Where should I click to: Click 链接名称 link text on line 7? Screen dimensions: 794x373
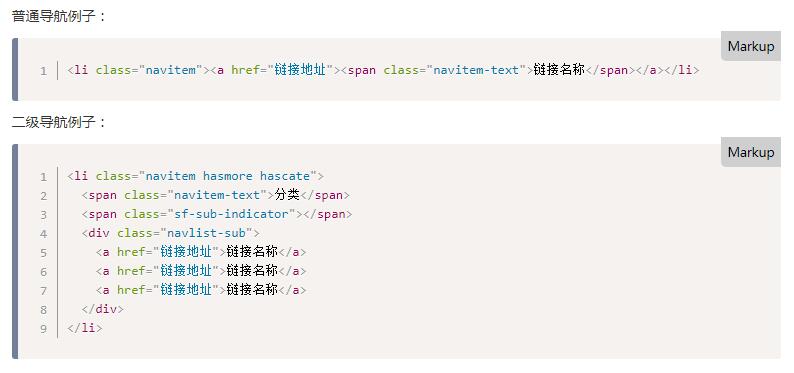(252, 289)
